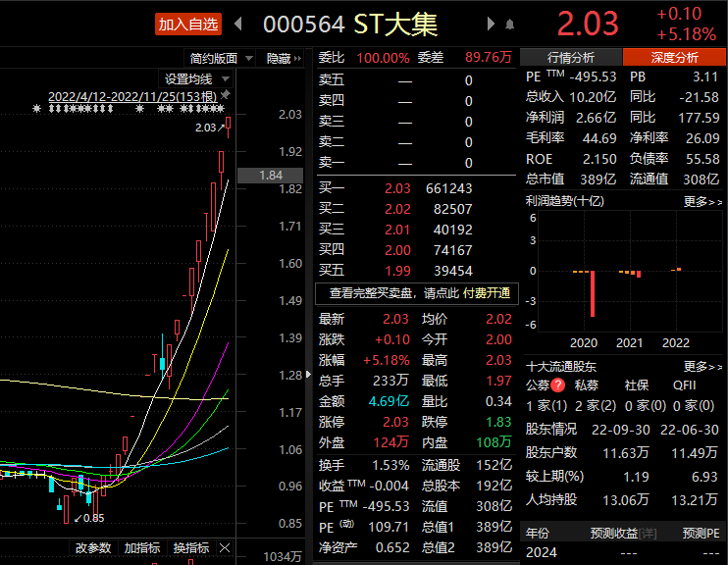Click the pin icon beside date range
The image size is (728, 565).
coord(226,95)
